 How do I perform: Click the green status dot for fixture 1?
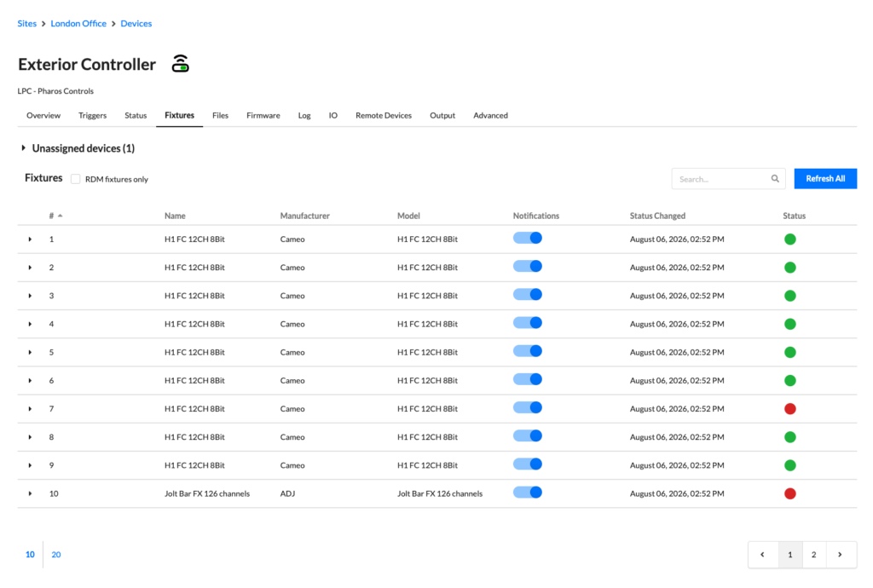[789, 239]
